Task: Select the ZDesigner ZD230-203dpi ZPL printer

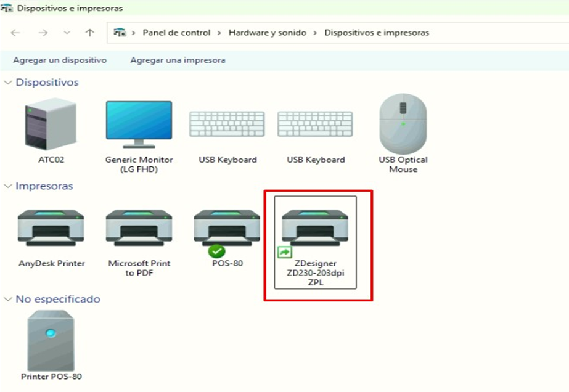Action: 315,229
